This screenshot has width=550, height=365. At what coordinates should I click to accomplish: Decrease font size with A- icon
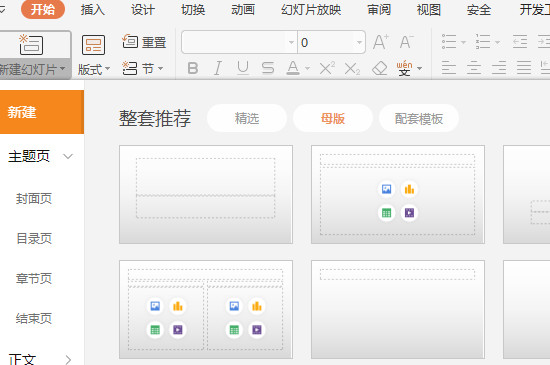pyautogui.click(x=407, y=42)
